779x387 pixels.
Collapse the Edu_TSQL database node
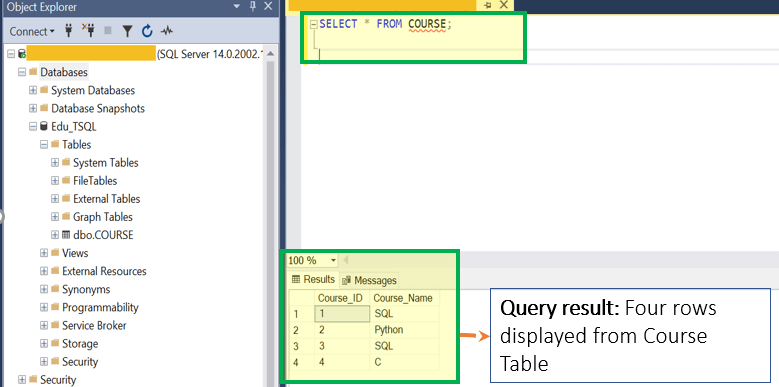[x=33, y=127]
